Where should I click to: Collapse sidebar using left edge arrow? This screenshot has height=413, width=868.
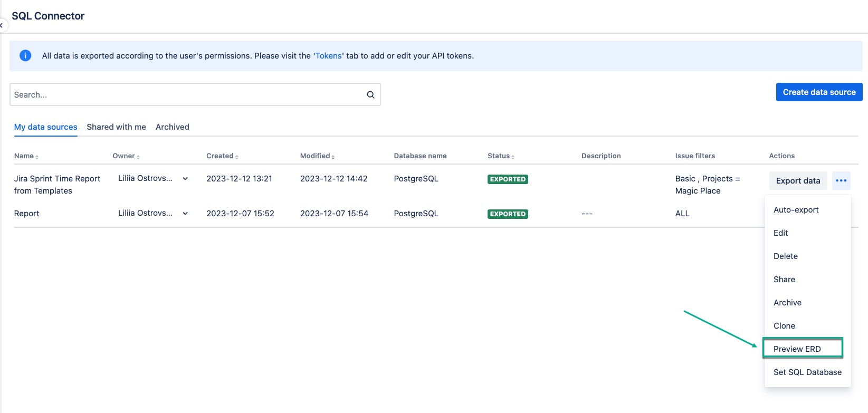2,25
